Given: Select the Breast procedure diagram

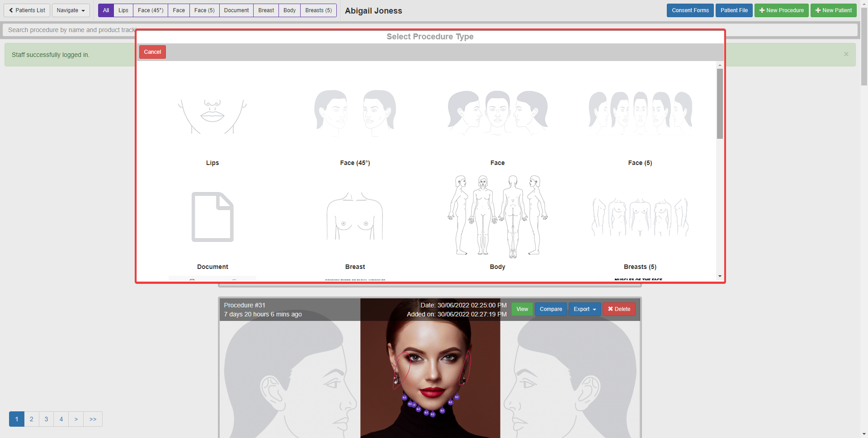Looking at the screenshot, I should click(x=355, y=217).
